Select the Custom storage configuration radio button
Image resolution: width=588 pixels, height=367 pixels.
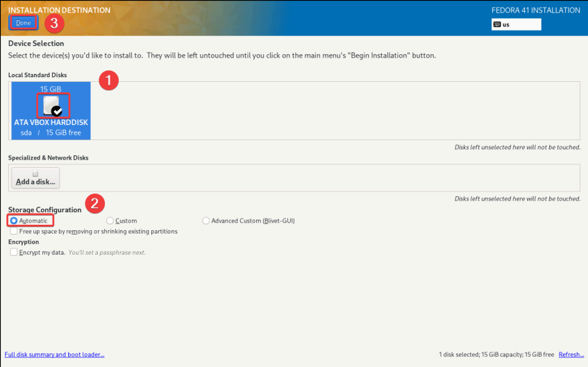pos(110,221)
